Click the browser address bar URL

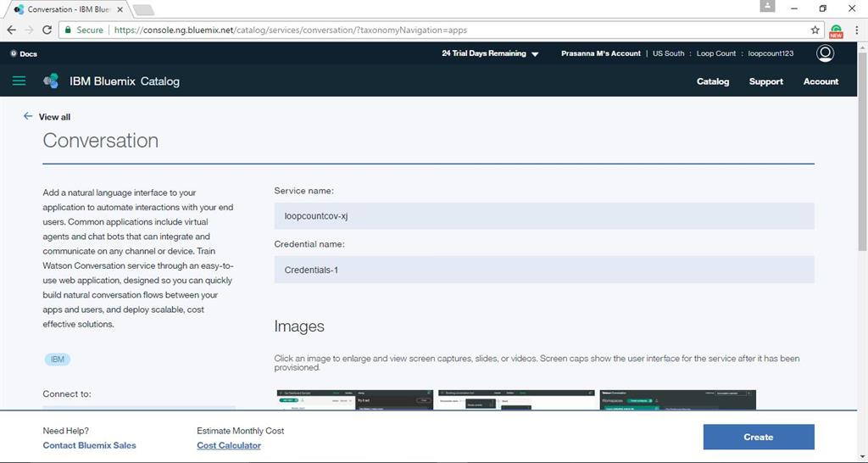[x=291, y=30]
